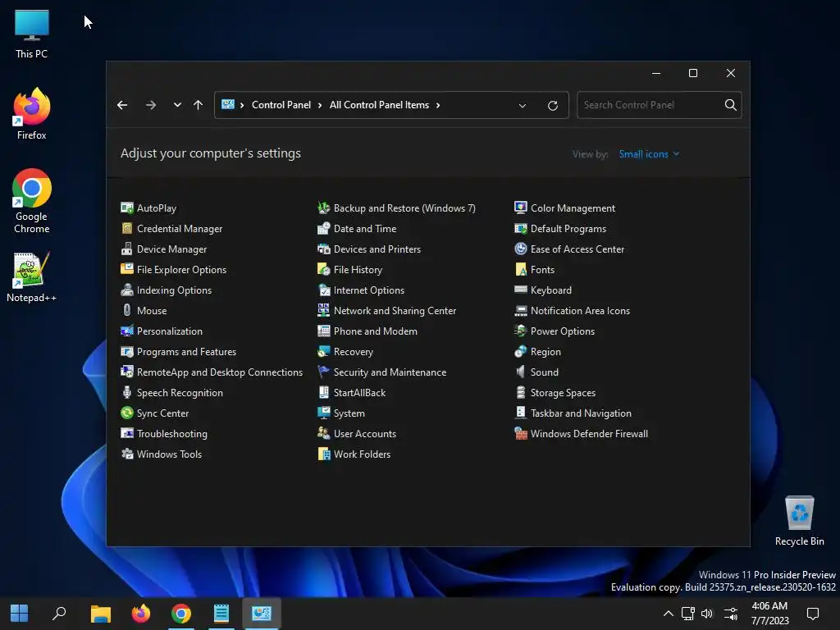Open Work Folders link
Screen dimensions: 840x630
[362, 454]
